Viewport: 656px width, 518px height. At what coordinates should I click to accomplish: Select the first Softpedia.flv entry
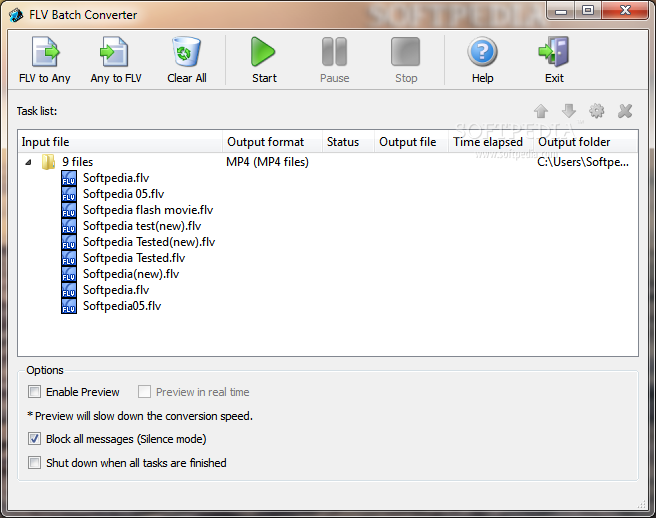[x=116, y=178]
